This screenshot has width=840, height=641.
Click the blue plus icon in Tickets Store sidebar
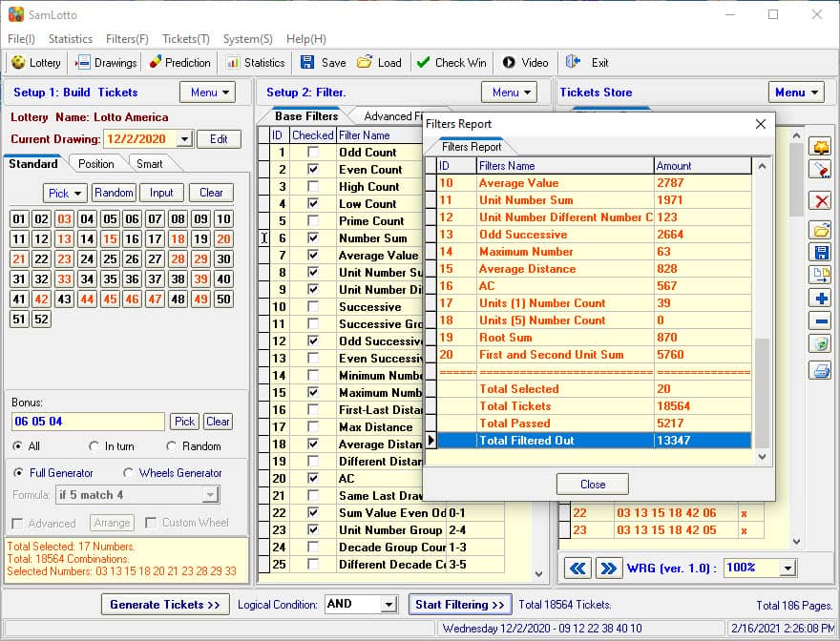(x=821, y=298)
